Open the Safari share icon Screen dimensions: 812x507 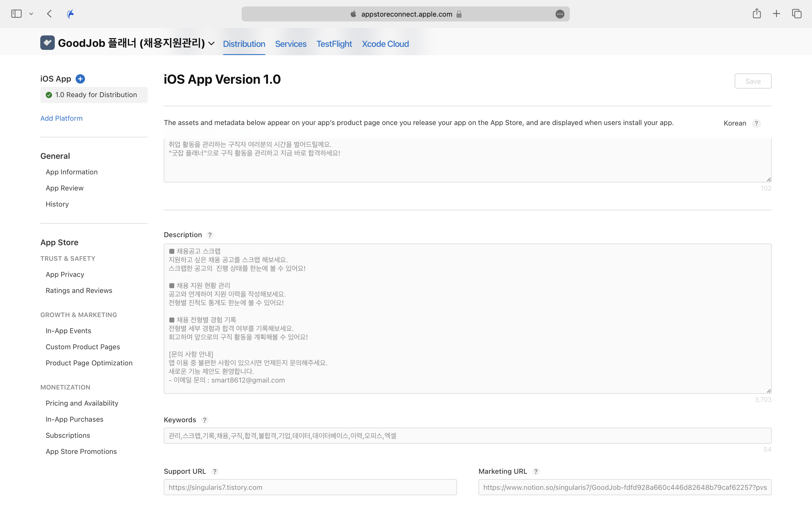[757, 14]
